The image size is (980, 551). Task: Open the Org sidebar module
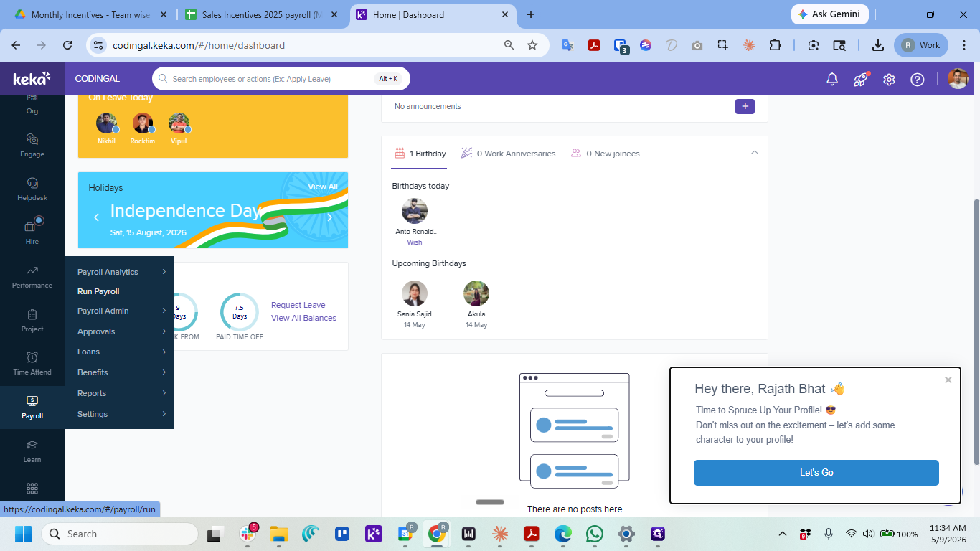tap(32, 103)
